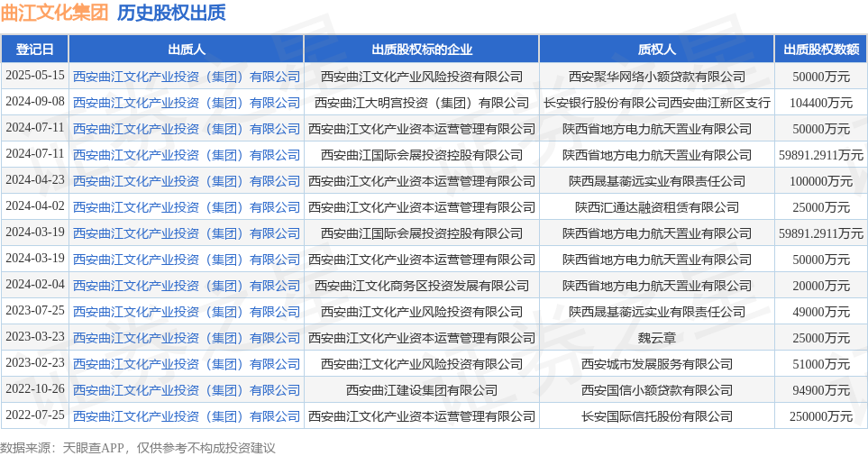
Task: Select 西安曲江文化产业资本运营管理有限公司 in the 2022-07-25 row
Action: tap(422, 416)
